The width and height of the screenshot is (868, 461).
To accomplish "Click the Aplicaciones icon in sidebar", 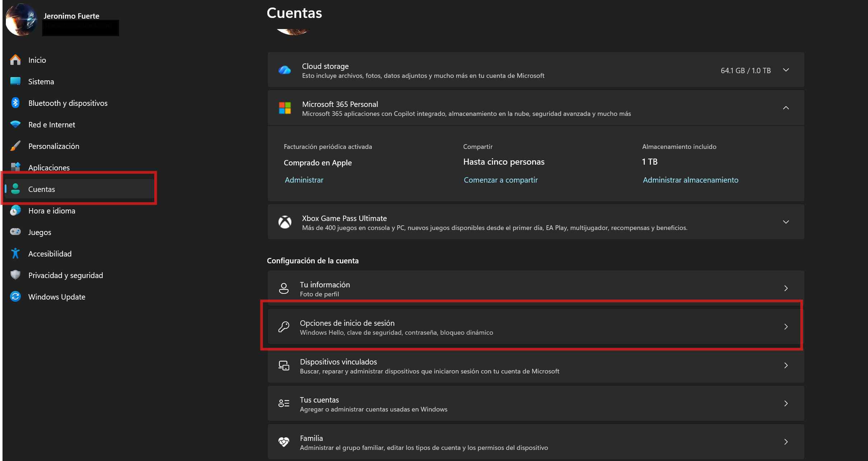I will (x=15, y=167).
